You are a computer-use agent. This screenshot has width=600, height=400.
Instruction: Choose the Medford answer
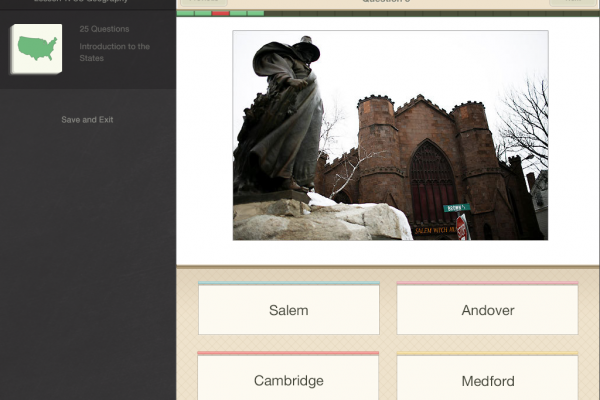pos(488,376)
